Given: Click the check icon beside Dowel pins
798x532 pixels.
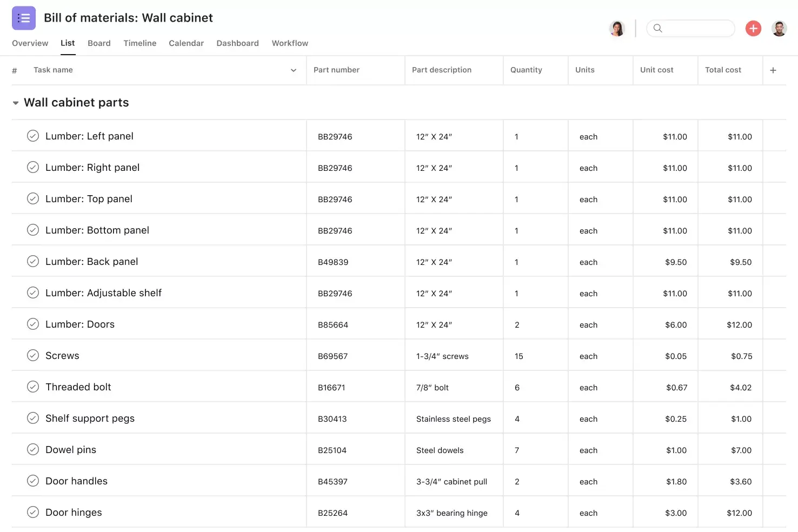Looking at the screenshot, I should click(x=32, y=449).
